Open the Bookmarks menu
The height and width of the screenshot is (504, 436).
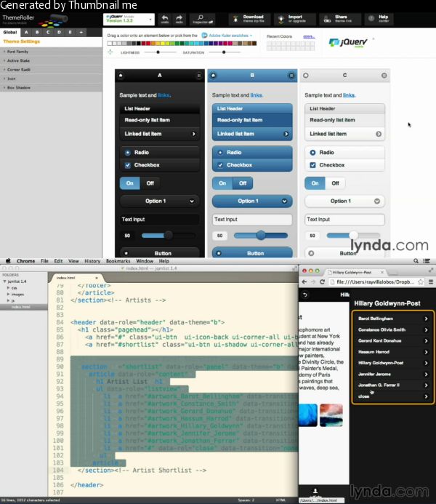pyautogui.click(x=118, y=261)
